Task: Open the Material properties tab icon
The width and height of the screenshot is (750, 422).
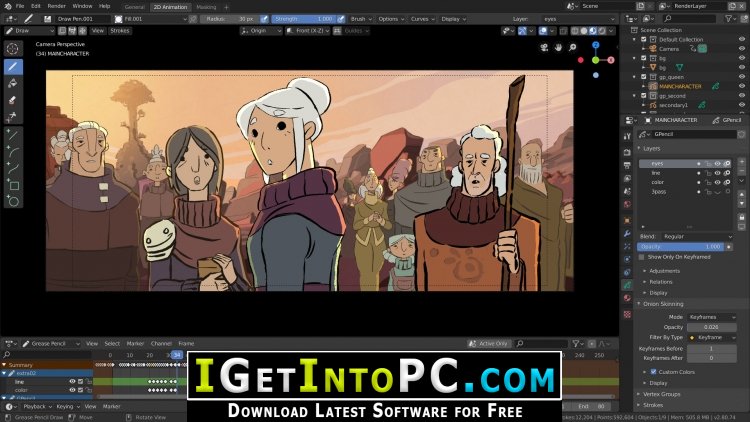Action: [x=627, y=298]
